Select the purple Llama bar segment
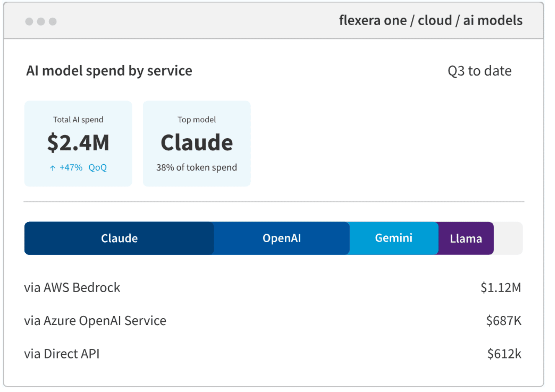The width and height of the screenshot is (555, 392). tap(466, 238)
